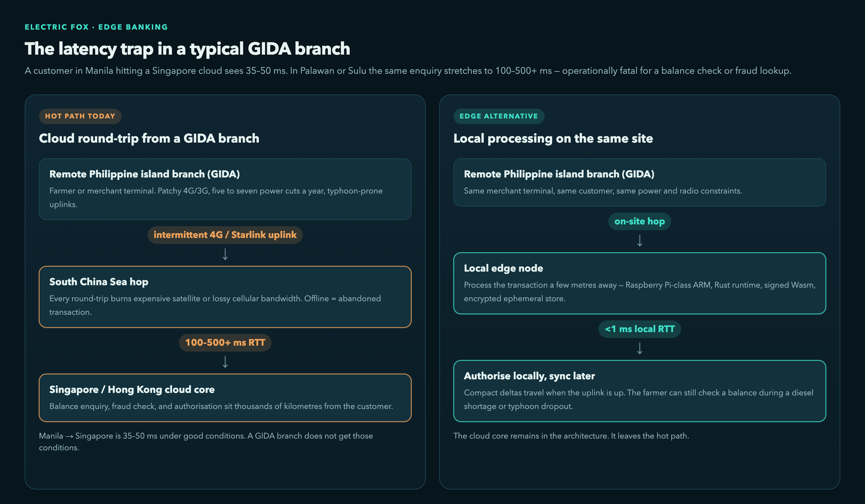Open the 'Local edge node' card
865x504 pixels.
[x=639, y=283]
